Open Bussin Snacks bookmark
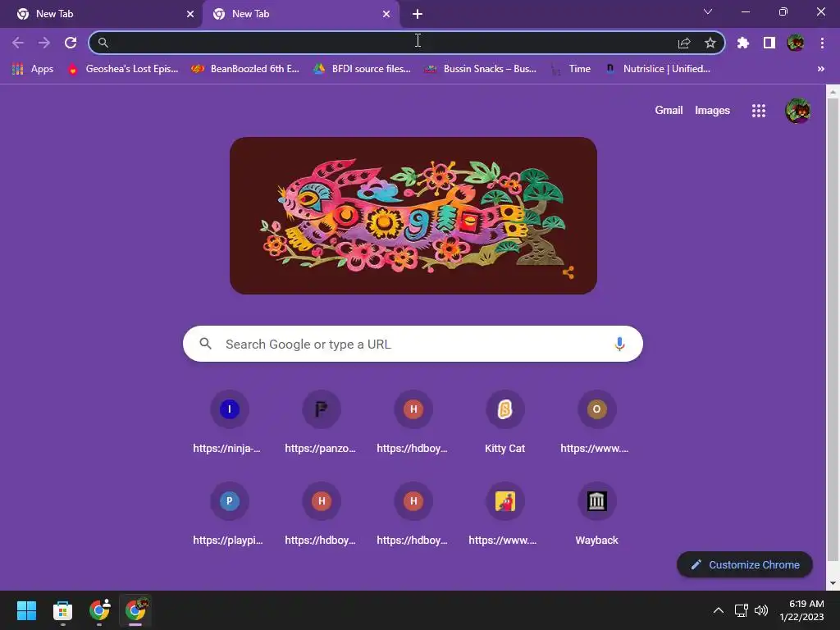Viewport: 840px width, 630px height. 481,69
